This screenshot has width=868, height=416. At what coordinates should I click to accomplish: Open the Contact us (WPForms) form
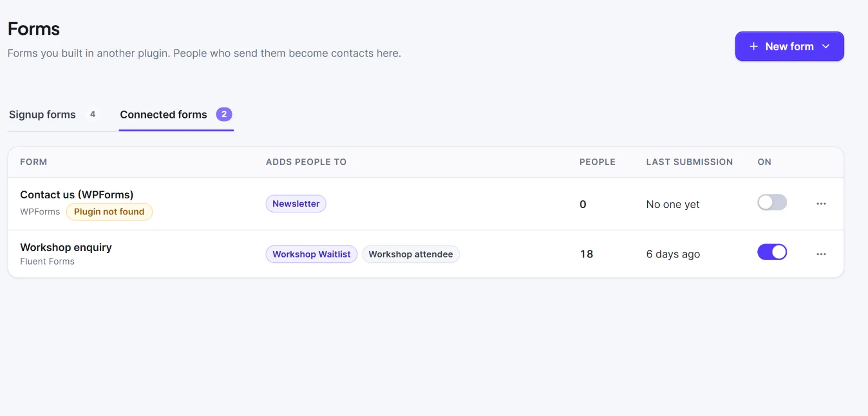click(x=76, y=194)
